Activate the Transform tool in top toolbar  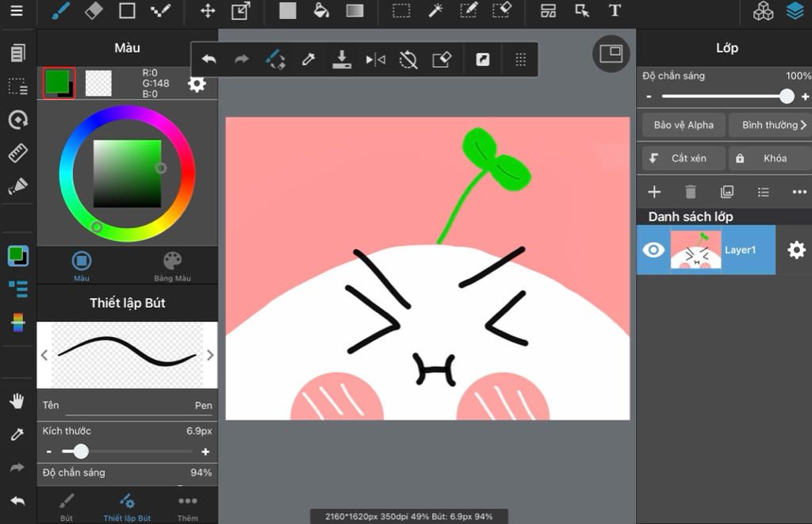(x=241, y=11)
